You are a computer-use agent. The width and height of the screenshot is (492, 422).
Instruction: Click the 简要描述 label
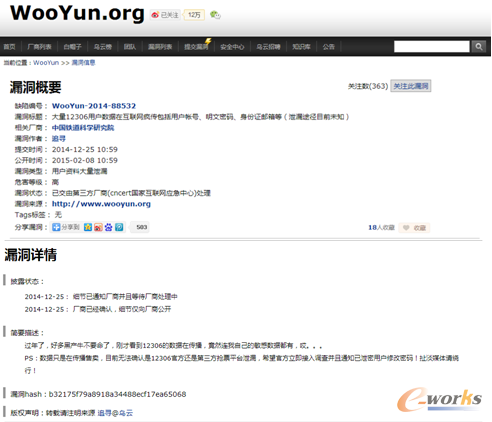point(27,333)
